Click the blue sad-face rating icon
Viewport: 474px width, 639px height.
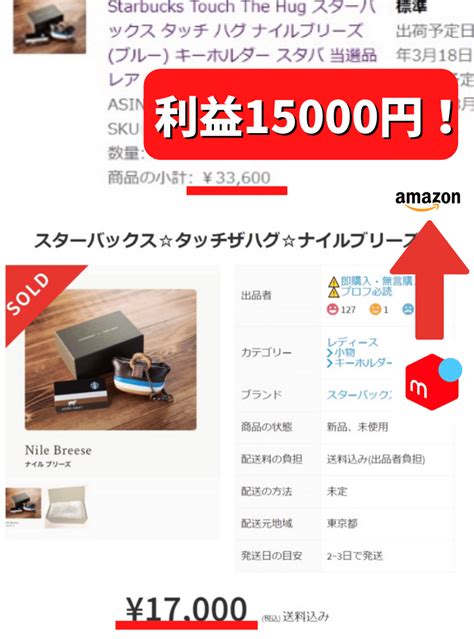[x=408, y=309]
